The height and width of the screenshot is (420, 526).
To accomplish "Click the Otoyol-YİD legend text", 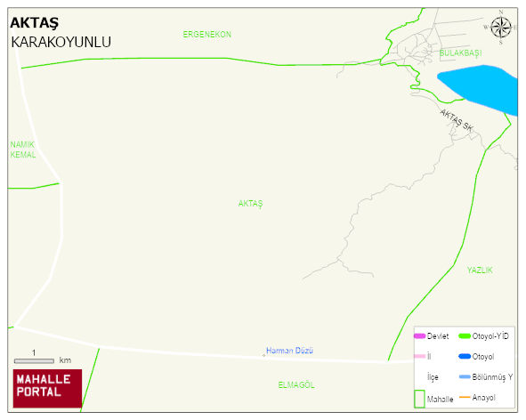I will pyautogui.click(x=490, y=336).
